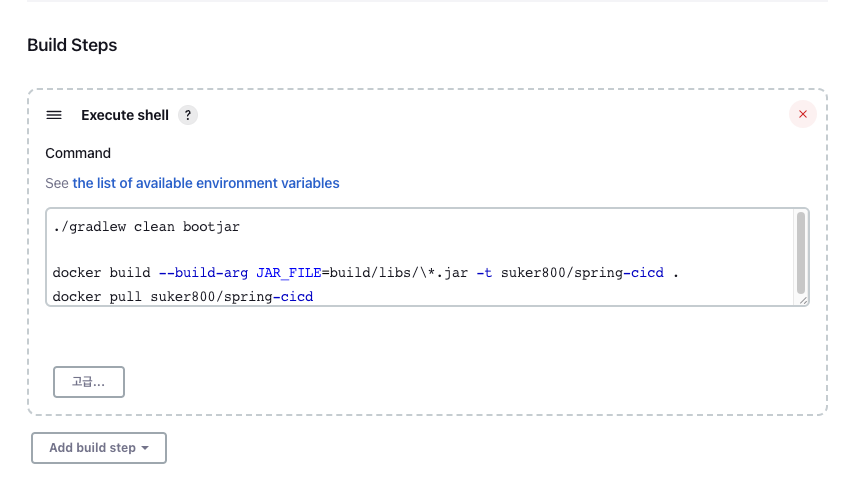The height and width of the screenshot is (483, 854).
Task: Click the Command field label
Action: tap(78, 153)
